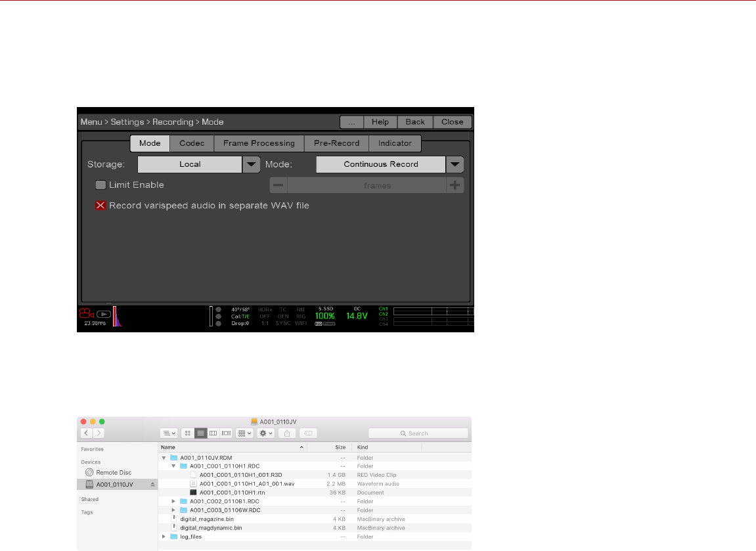This screenshot has width=756, height=551.
Task: Select the Local storage field
Action: coord(190,164)
